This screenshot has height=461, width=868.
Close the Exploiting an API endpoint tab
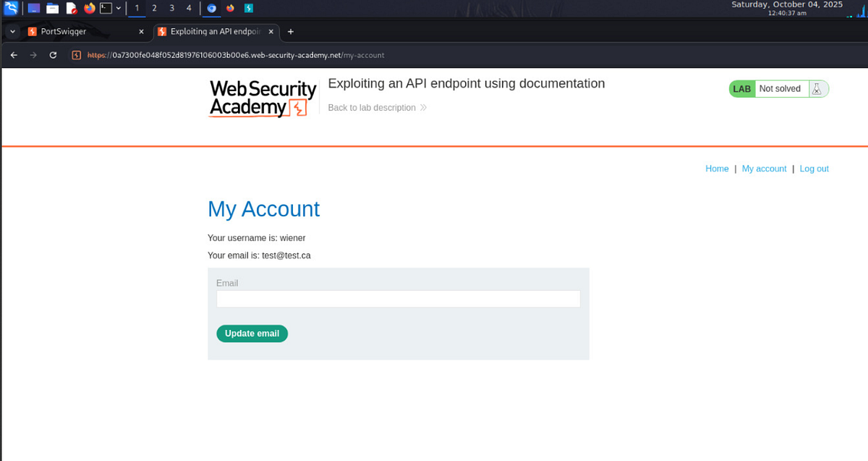click(271, 32)
